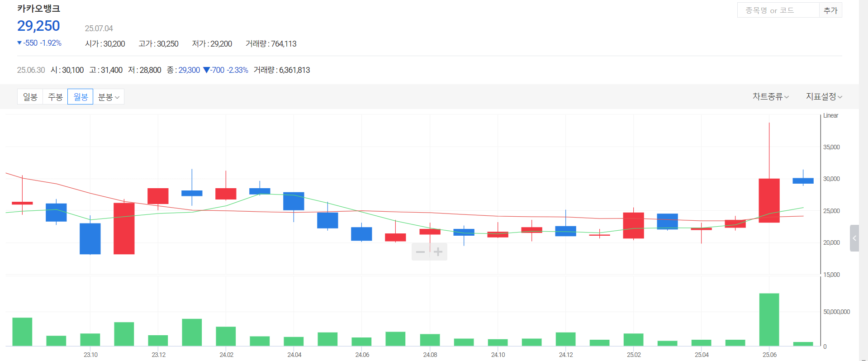Viewport: 868px width, 361px height.
Task: Click the date 25.07.04
Action: [x=99, y=28]
